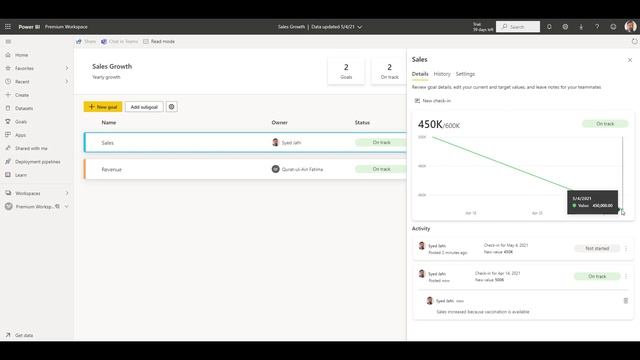Click refresh icon at top right
Image resolution: width=640 pixels, height=360 pixels.
[634, 42]
